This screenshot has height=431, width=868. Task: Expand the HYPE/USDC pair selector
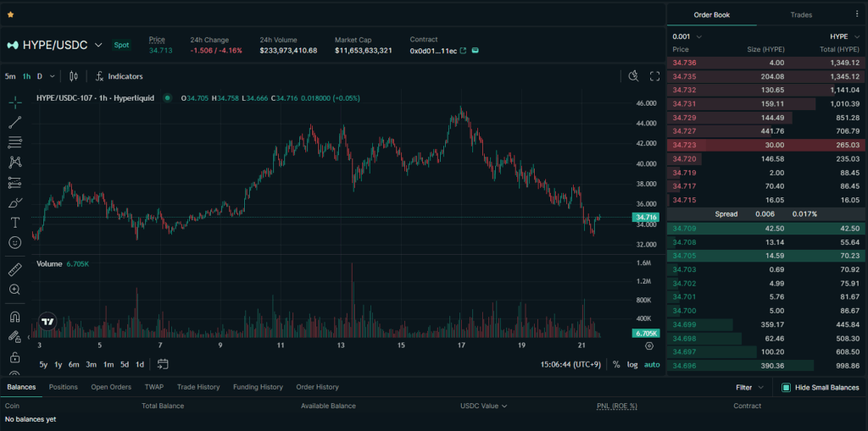pyautogui.click(x=98, y=46)
